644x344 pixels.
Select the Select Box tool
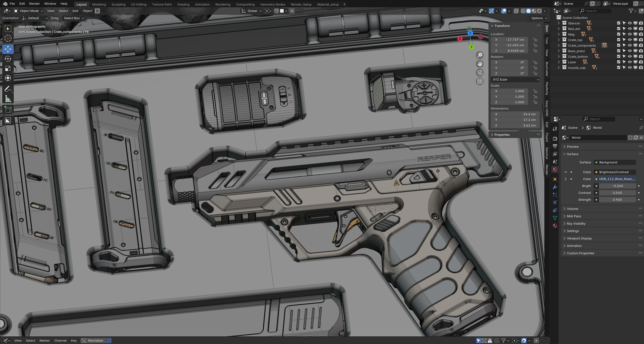coord(8,29)
